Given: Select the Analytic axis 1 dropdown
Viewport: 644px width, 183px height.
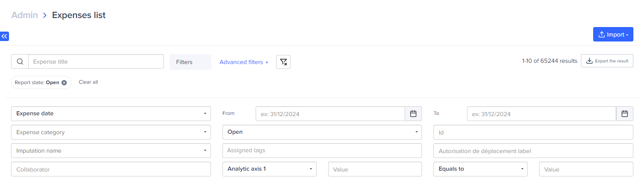Looking at the screenshot, I should [x=269, y=169].
